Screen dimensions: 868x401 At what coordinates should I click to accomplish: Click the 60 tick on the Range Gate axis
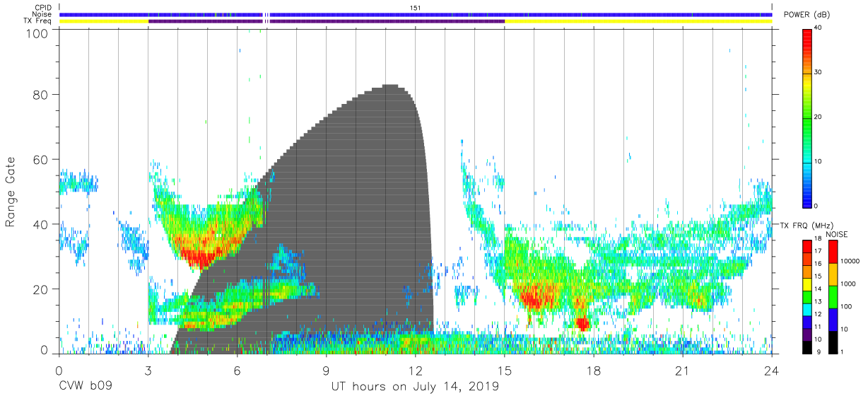click(x=40, y=159)
